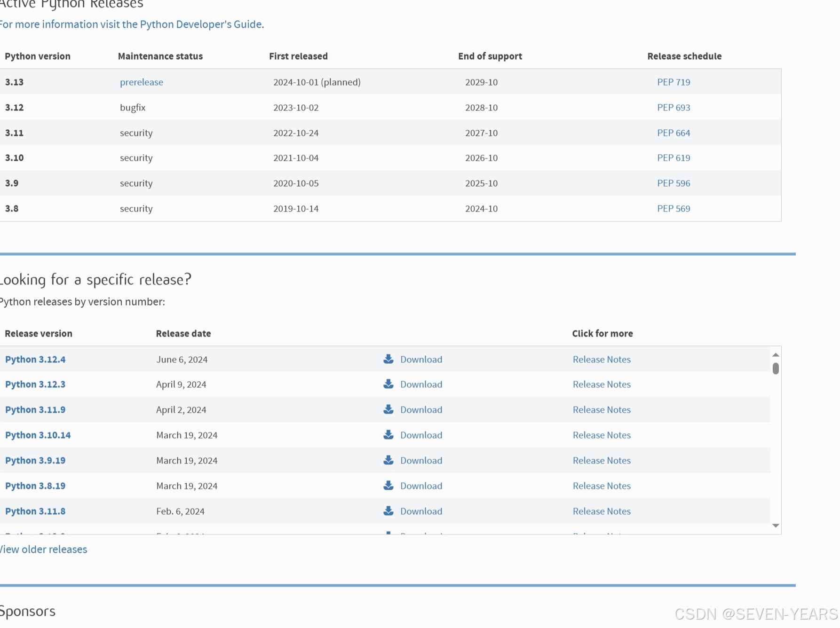Open the Python 3.11.9 release page
The width and height of the screenshot is (840, 628).
(35, 409)
